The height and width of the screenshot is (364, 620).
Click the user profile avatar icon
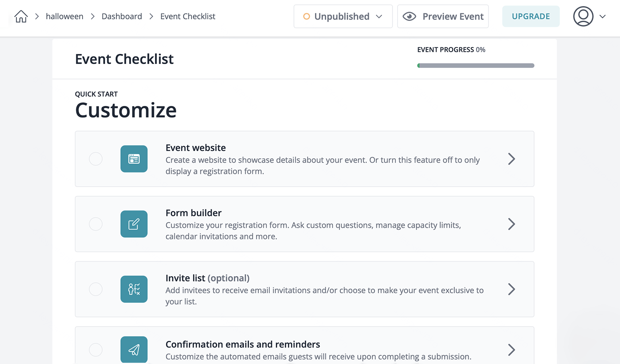583,17
